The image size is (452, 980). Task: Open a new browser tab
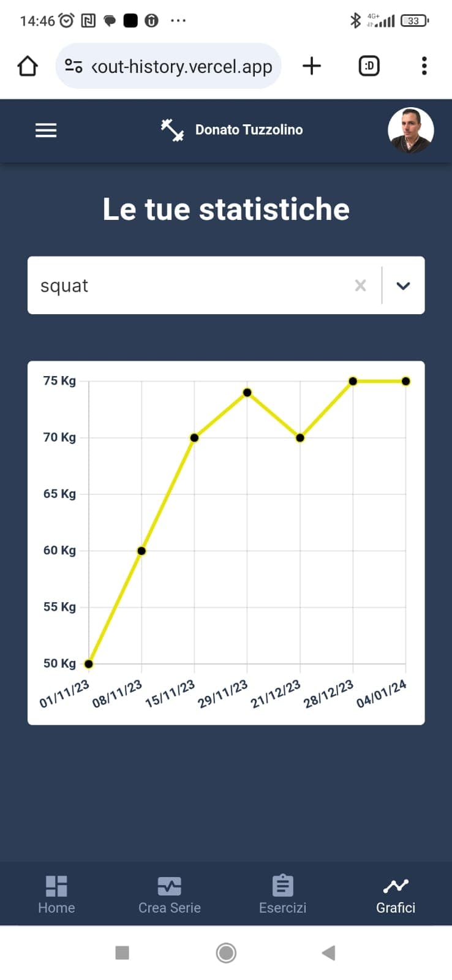click(312, 66)
